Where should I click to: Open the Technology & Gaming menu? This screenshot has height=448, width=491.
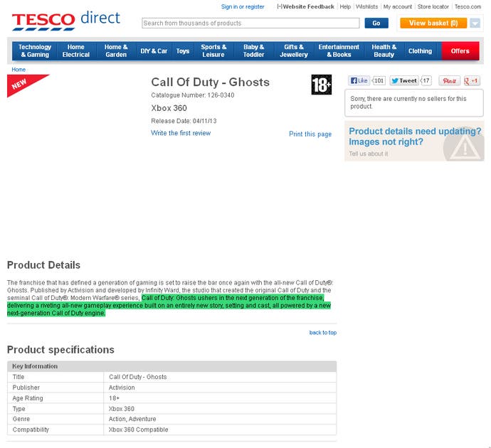pyautogui.click(x=35, y=50)
